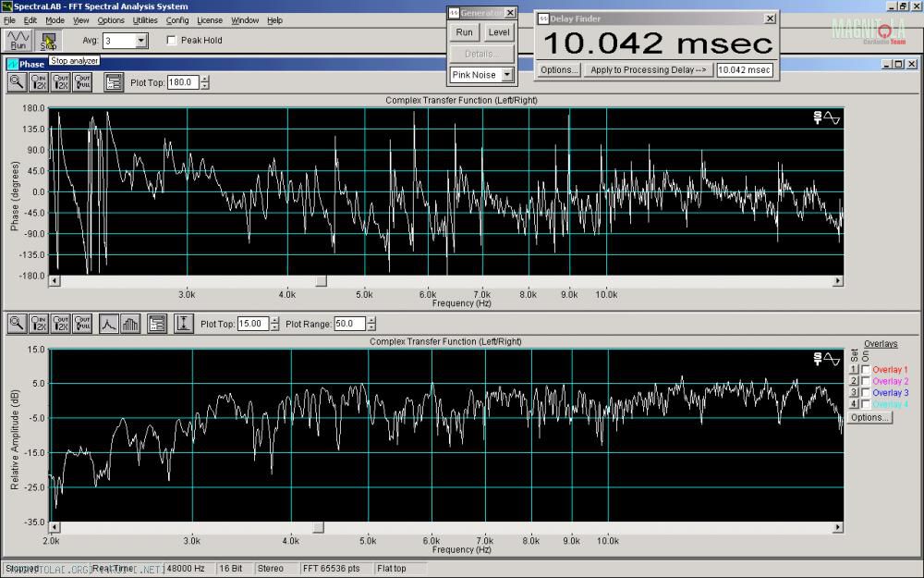The width and height of the screenshot is (924, 578).
Task: Click the Set button for Overlay 4
Action: [854, 404]
